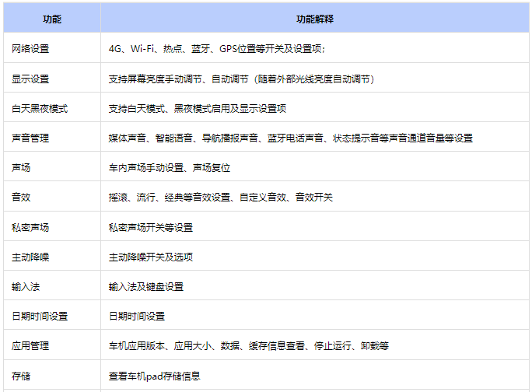Click the 车内声场手动设置 description text
The image size is (532, 392).
170,167
